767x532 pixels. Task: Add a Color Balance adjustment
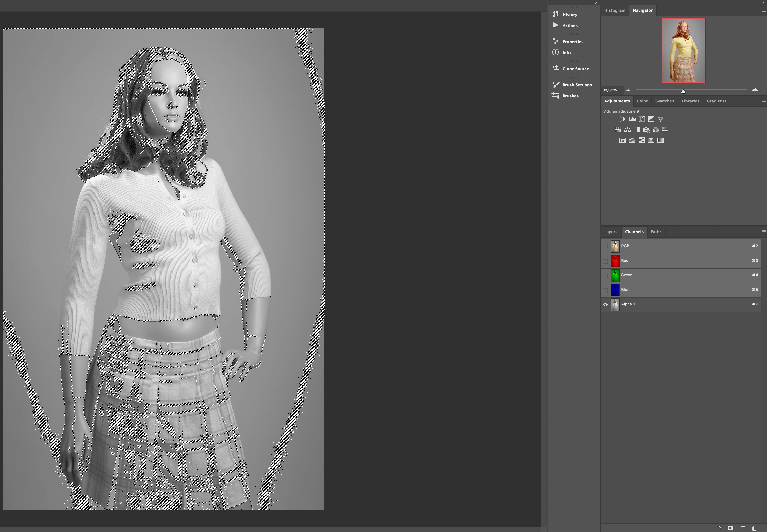tap(628, 130)
